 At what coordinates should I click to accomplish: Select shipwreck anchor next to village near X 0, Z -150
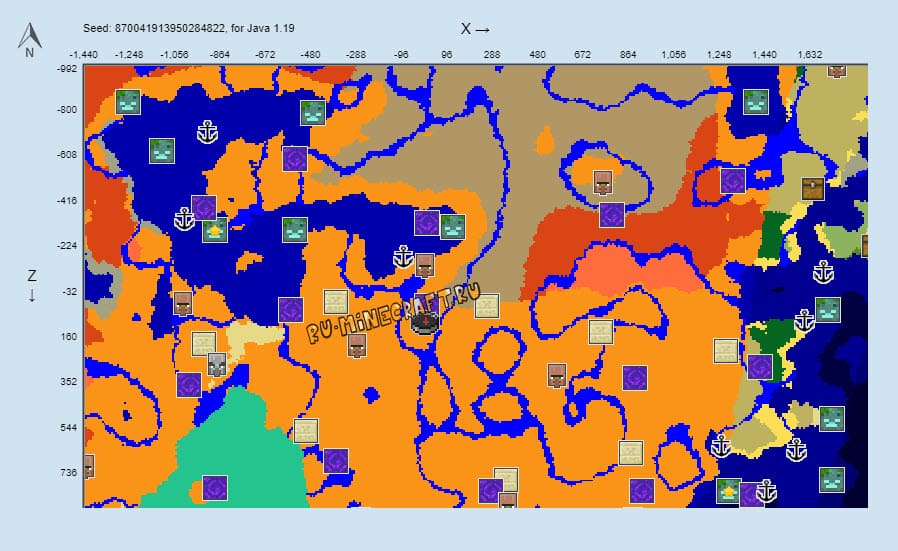(403, 257)
